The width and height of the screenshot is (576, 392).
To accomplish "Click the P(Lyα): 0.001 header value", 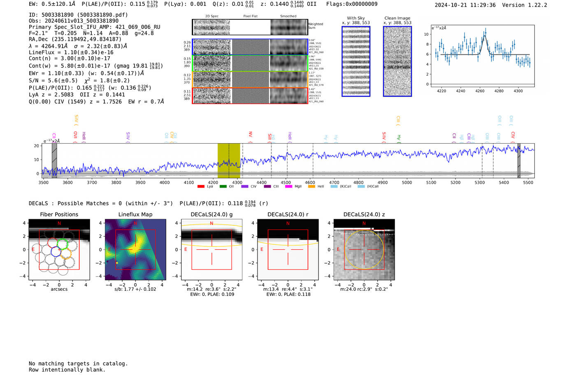I will click(185, 4).
